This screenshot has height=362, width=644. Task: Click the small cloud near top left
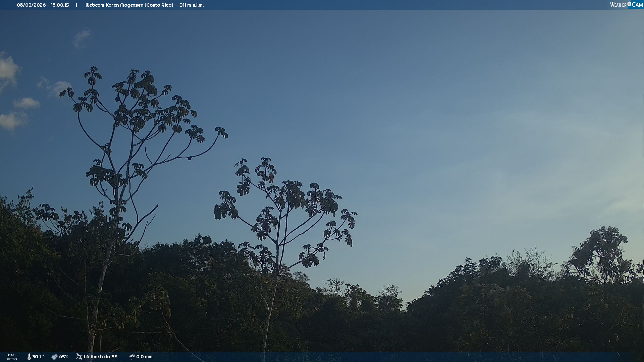coord(82,38)
